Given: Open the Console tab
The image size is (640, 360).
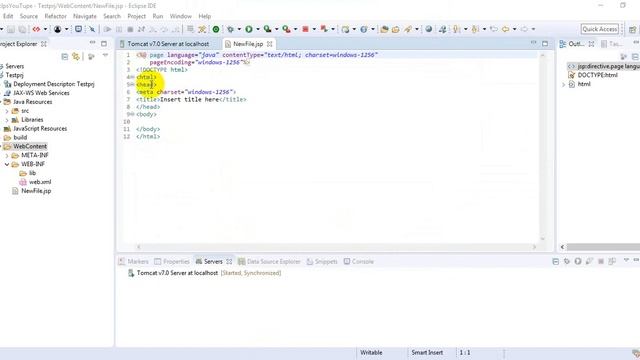Looking at the screenshot, I should pos(358,262).
